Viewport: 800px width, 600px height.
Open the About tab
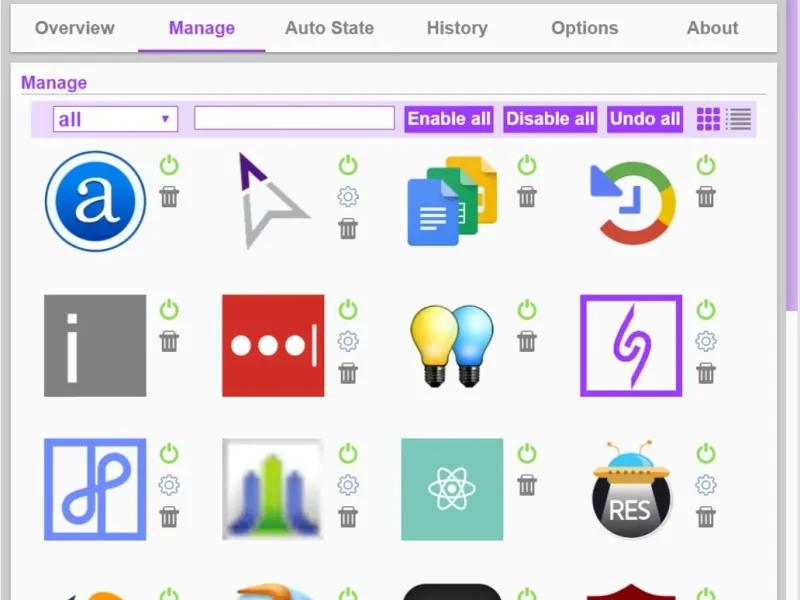coord(713,28)
